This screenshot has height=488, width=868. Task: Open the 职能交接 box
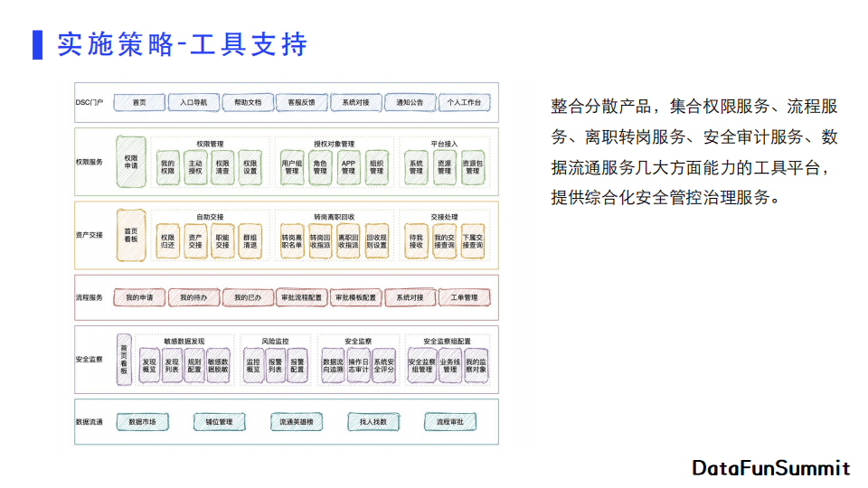tap(222, 241)
